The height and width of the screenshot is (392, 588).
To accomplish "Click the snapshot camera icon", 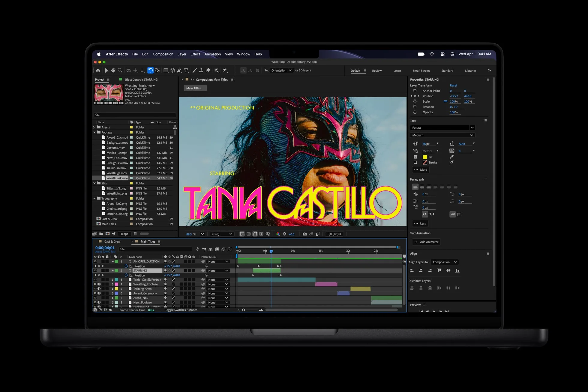I will click(x=304, y=234).
